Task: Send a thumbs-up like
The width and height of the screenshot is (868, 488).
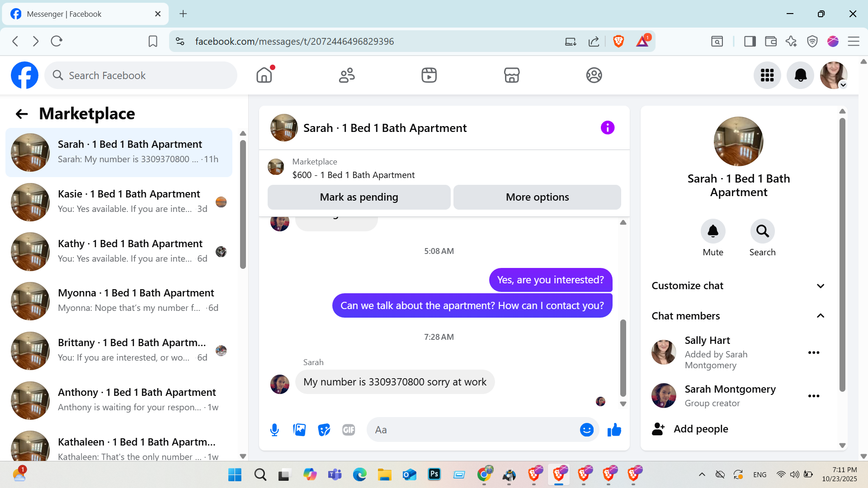Action: coord(614,430)
